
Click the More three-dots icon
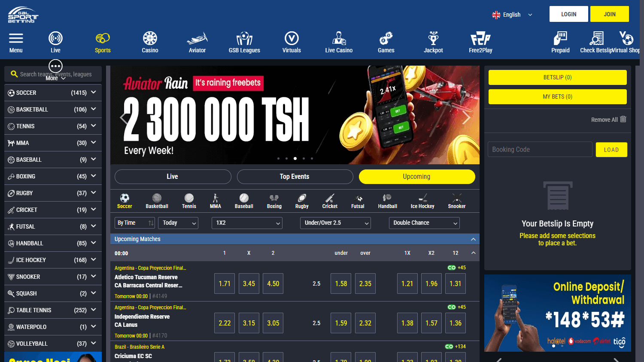tap(55, 66)
